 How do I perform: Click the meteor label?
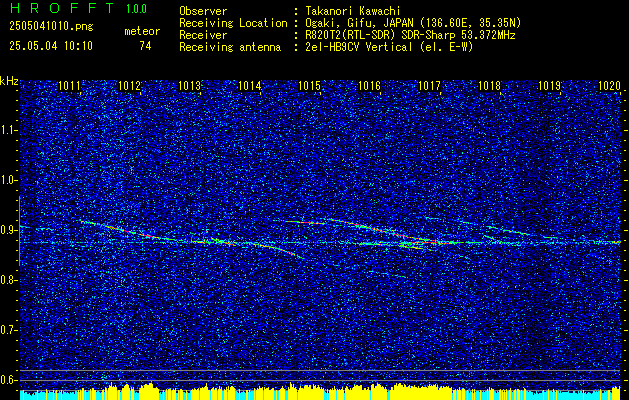142,31
